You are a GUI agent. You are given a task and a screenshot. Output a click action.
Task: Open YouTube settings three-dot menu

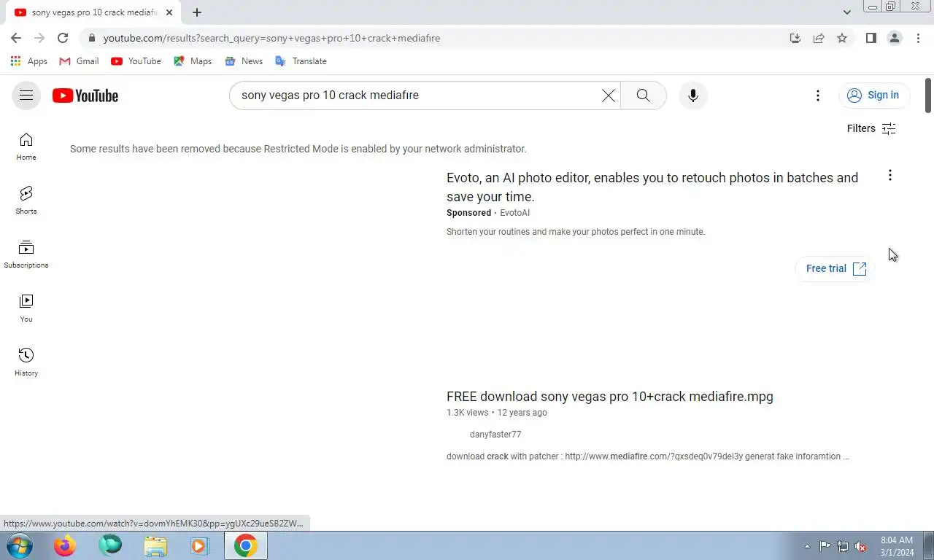[818, 96]
